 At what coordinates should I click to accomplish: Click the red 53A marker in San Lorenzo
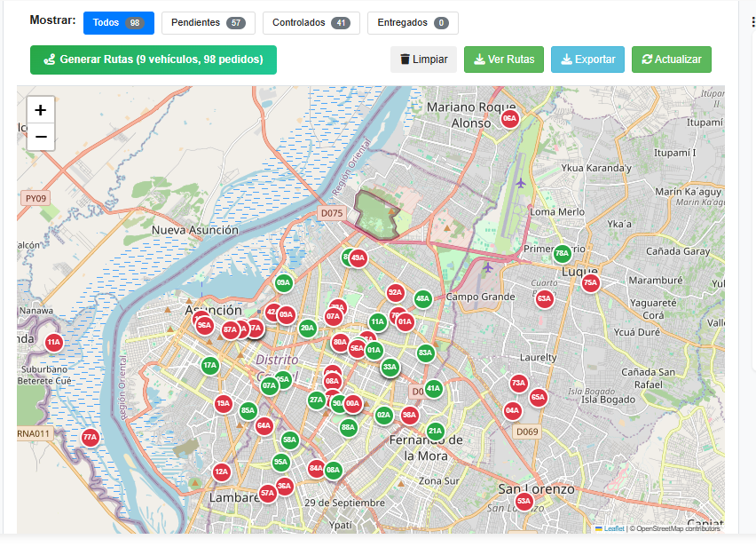[524, 502]
